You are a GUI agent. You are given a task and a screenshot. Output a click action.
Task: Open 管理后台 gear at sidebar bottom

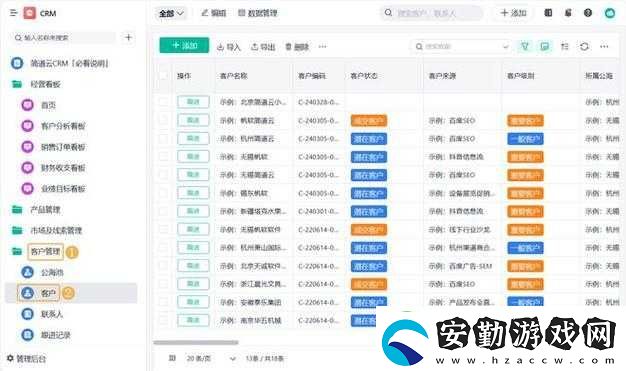click(x=27, y=358)
